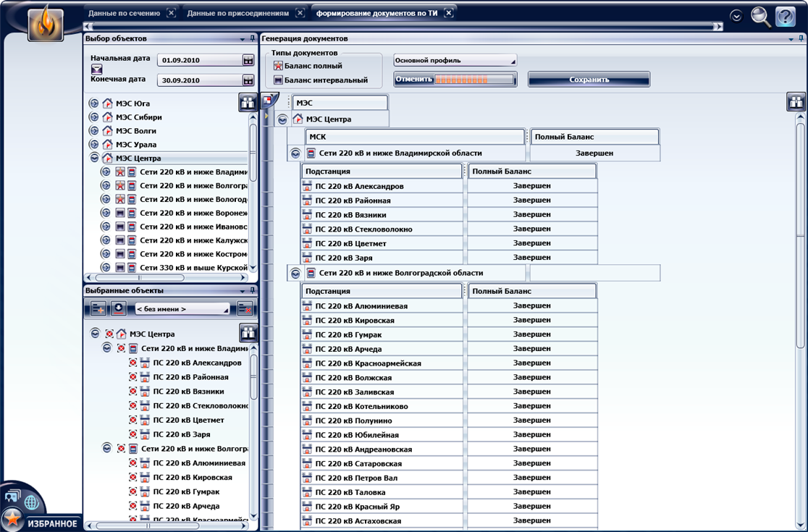Viewport: 808px width, 532px height.
Task: Click the add-list icon in Выбранные объекты toolbar
Action: (98, 309)
